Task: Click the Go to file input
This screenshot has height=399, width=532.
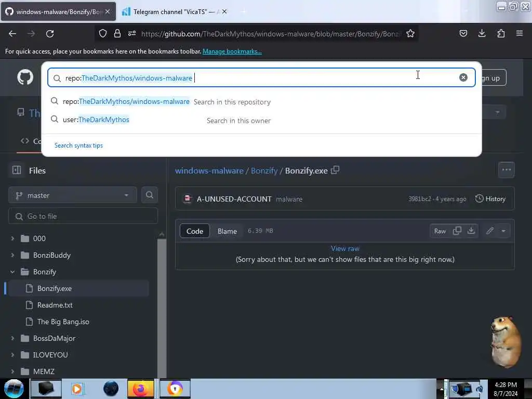Action: point(83,216)
